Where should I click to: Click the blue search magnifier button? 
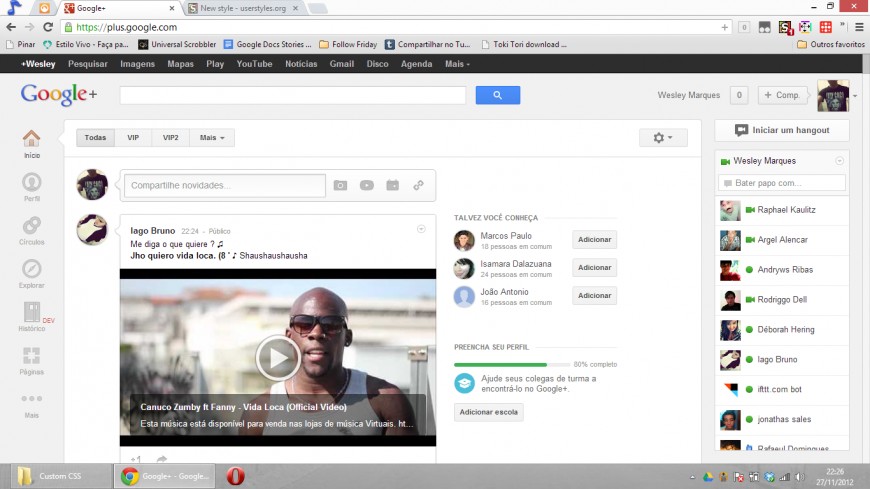click(498, 95)
